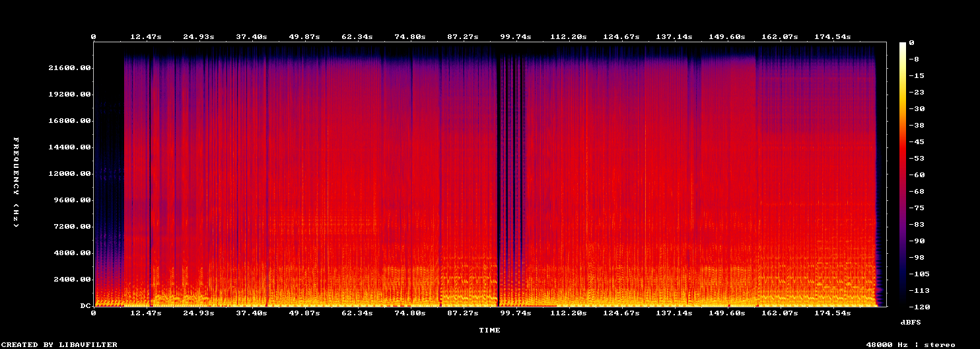Click the 19200.00 frequency axis label

coord(69,95)
